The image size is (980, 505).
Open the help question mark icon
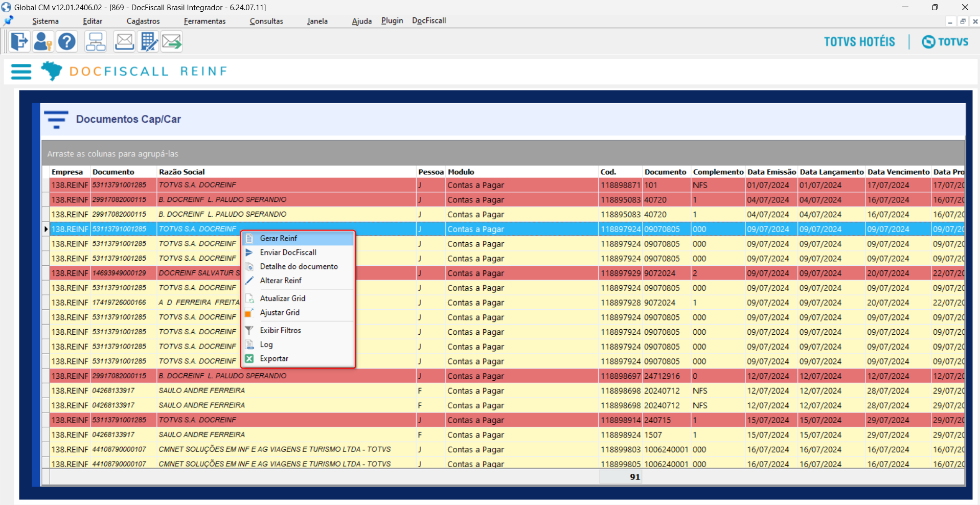coord(66,41)
